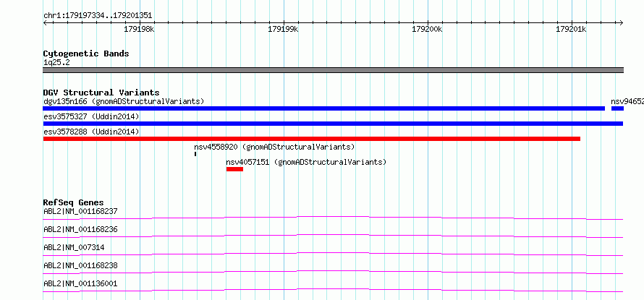This screenshot has width=644, height=300.
Task: Click the DGV Structural Variants track title
Action: click(x=101, y=93)
